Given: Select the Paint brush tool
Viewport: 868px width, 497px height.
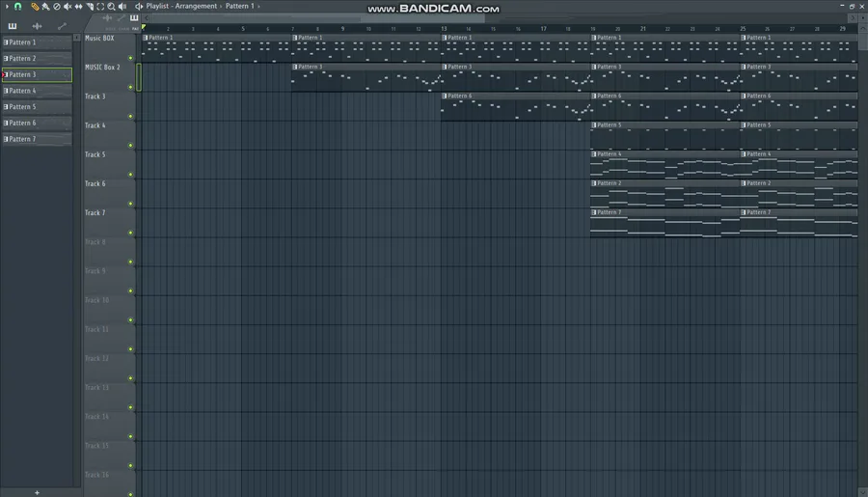Looking at the screenshot, I should 46,7.
